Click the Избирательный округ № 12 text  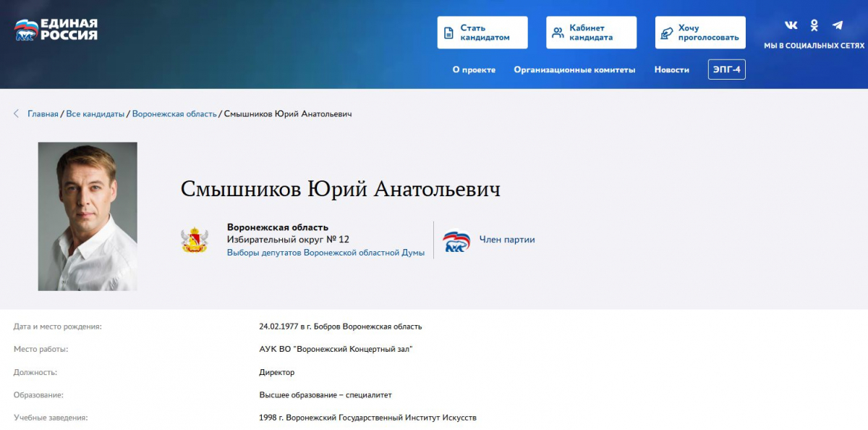288,240
